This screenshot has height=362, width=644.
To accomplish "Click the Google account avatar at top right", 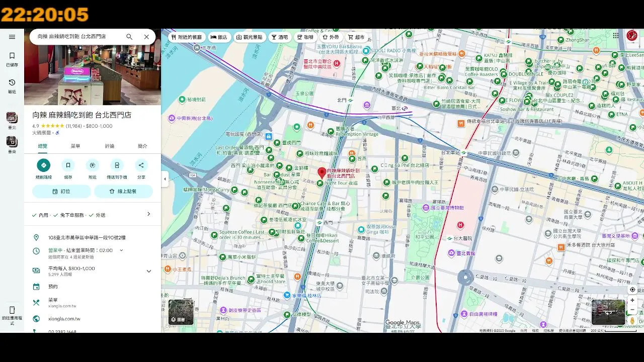I will (x=632, y=36).
